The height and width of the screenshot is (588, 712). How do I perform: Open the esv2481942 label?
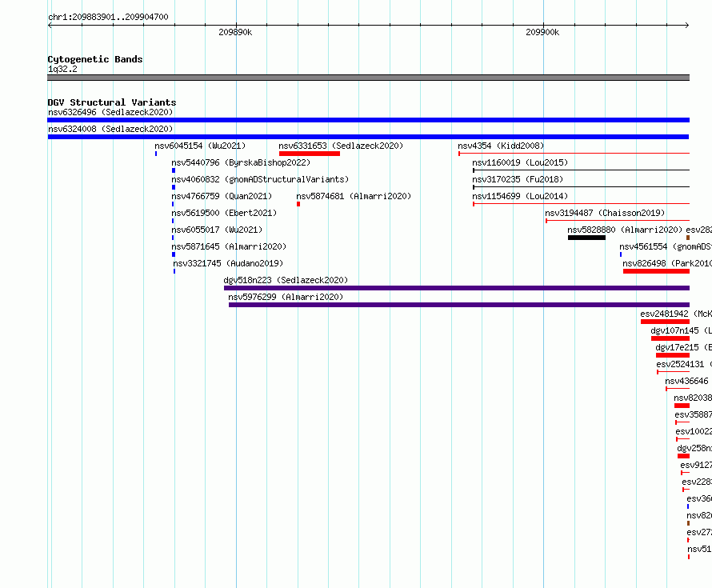676,314
